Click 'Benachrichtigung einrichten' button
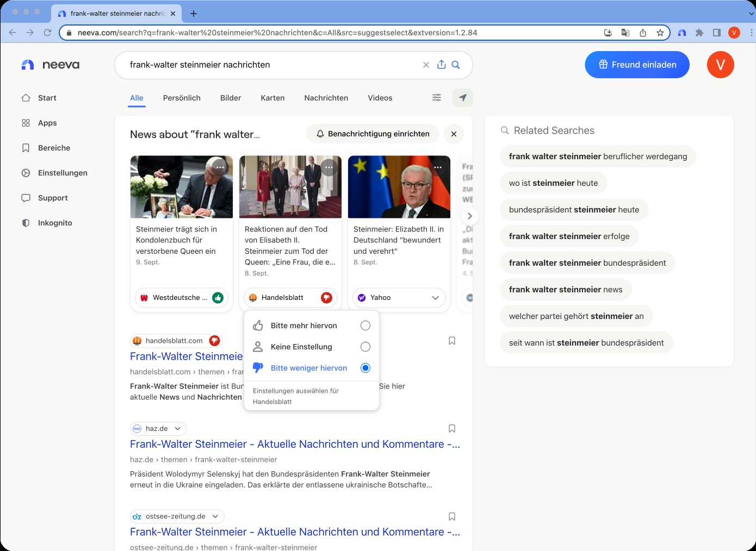Image resolution: width=756 pixels, height=551 pixels. (373, 134)
